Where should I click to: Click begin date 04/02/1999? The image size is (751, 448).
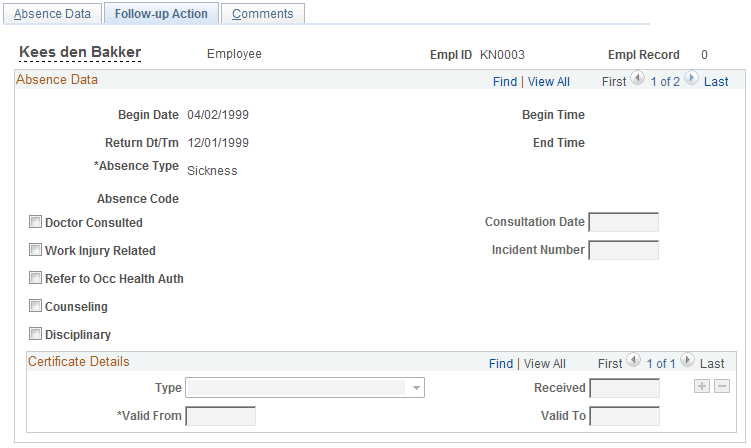[218, 115]
